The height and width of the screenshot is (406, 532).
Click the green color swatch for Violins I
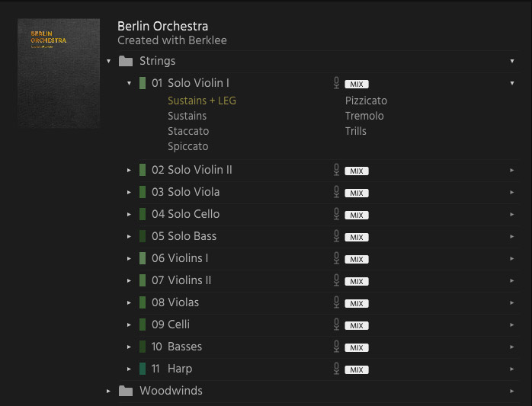143,259
